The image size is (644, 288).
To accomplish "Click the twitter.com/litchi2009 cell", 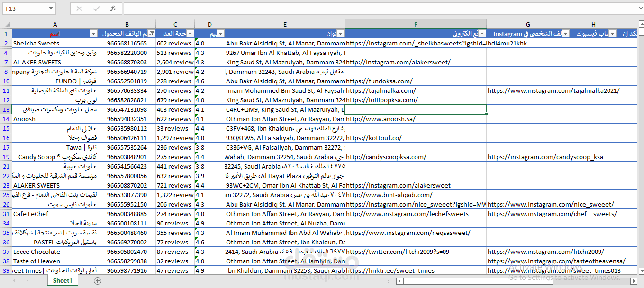I will pyautogui.click(x=416, y=252).
